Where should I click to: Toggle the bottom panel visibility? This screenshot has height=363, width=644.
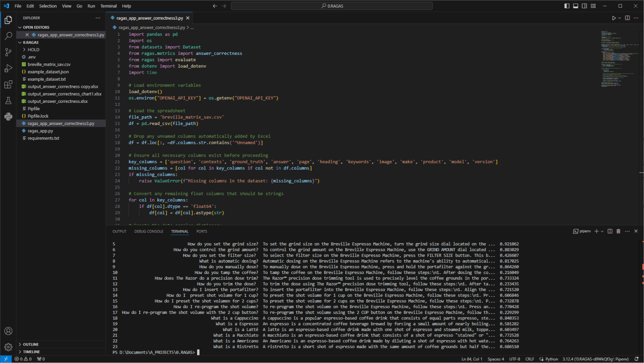pos(576,6)
